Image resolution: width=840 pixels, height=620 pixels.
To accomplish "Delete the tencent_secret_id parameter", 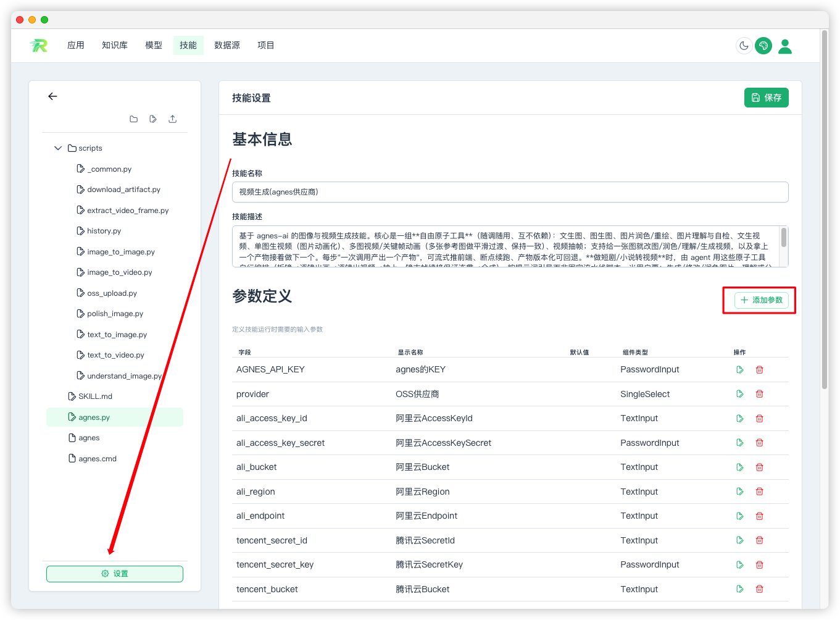I will click(x=760, y=540).
